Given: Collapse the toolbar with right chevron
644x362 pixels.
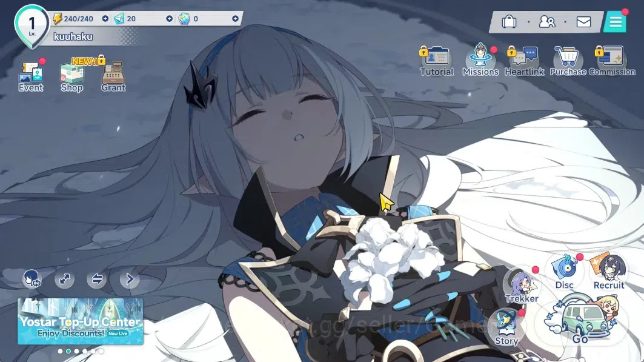Looking at the screenshot, I should [130, 279].
